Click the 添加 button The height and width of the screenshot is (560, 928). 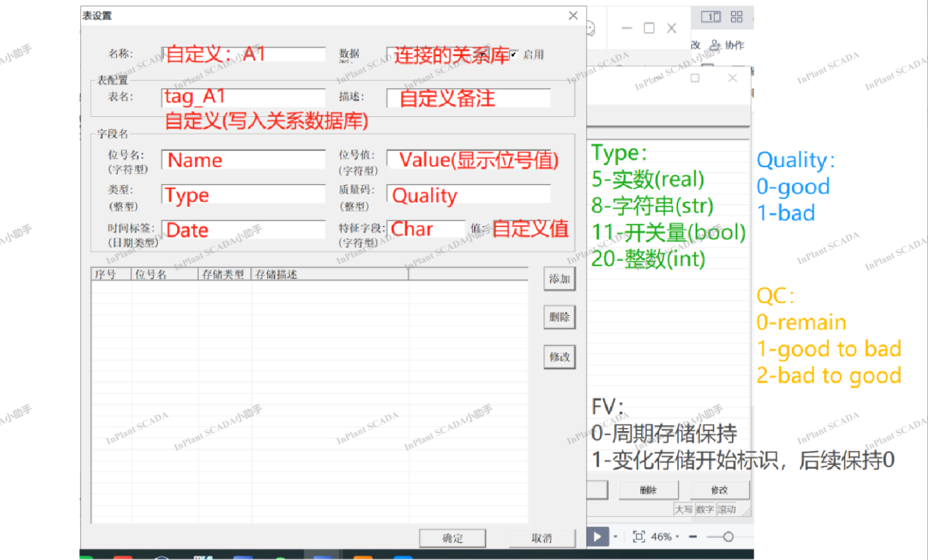(x=560, y=279)
